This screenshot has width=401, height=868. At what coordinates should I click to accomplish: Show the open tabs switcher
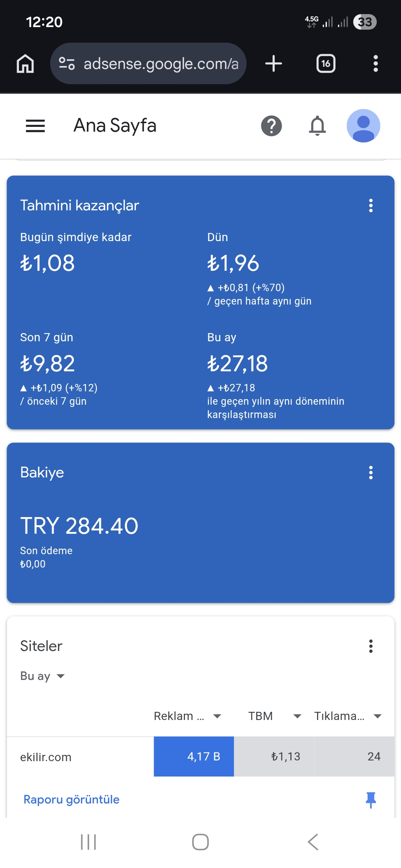tap(326, 63)
